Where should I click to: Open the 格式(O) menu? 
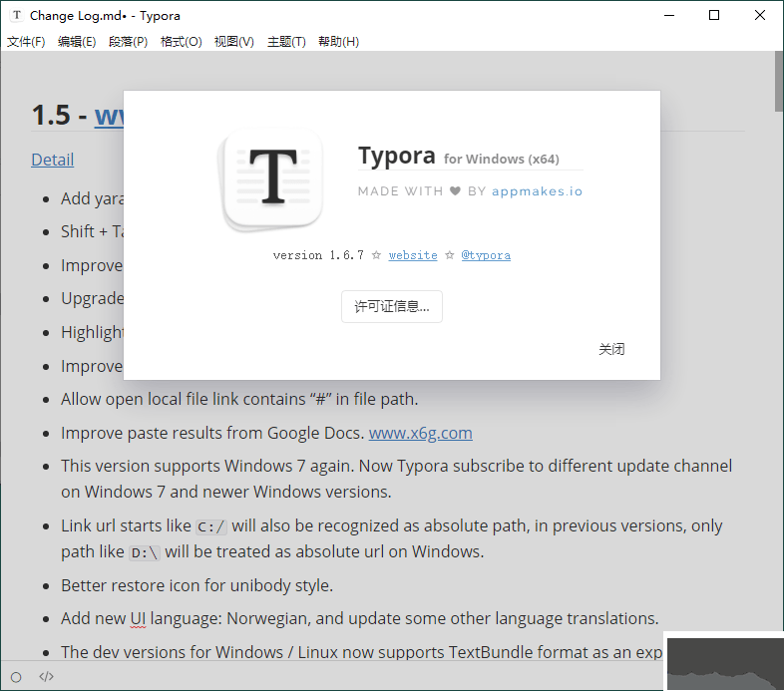click(x=181, y=42)
